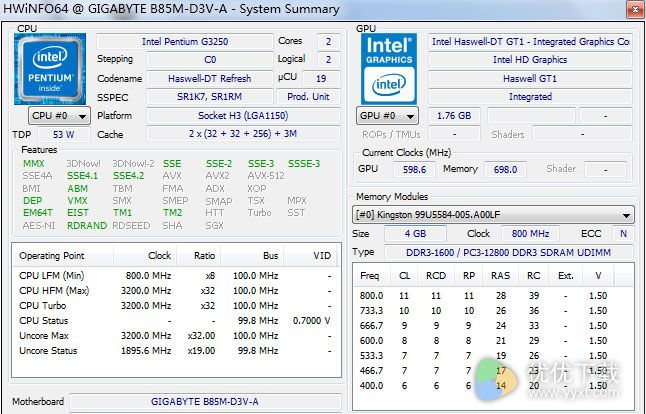646x414 pixels.
Task: Select the CPU Turbo row
Action: (176, 306)
